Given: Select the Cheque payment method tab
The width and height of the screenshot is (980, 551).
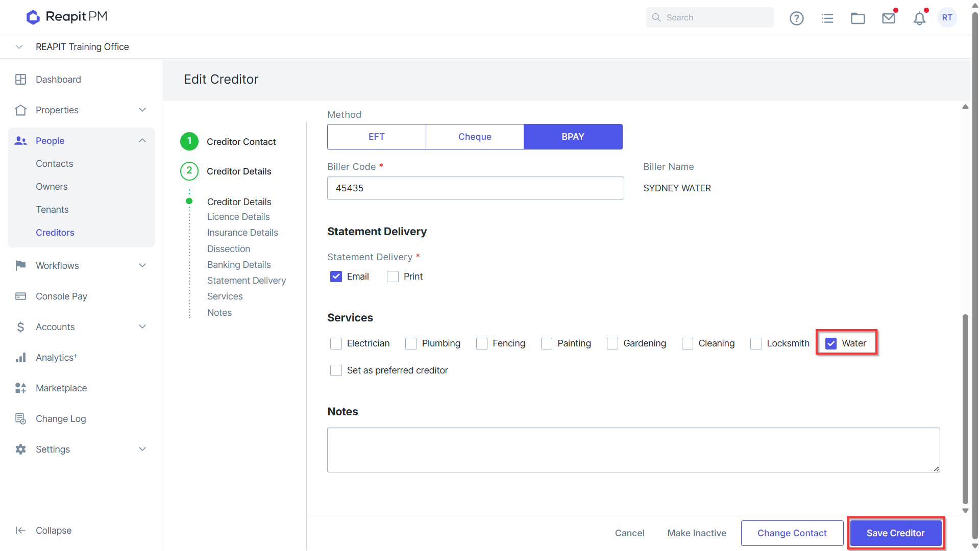Looking at the screenshot, I should [475, 137].
